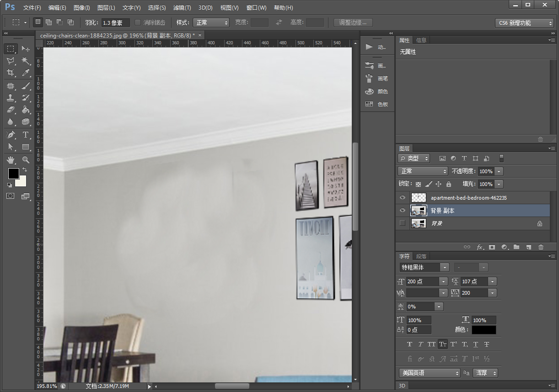Show the hidden 背景 layer

[403, 223]
